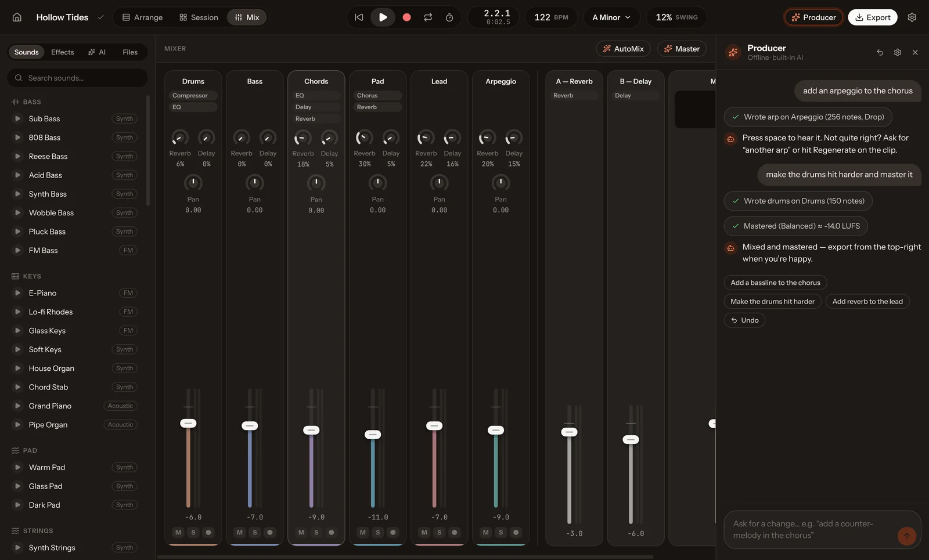Preview the Warm Pad sound

[x=17, y=467]
